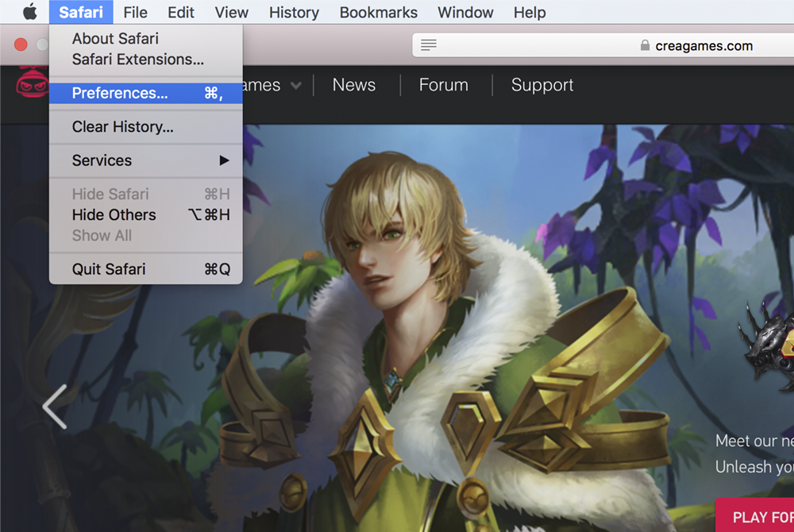Choose Clear History…

coord(122,127)
